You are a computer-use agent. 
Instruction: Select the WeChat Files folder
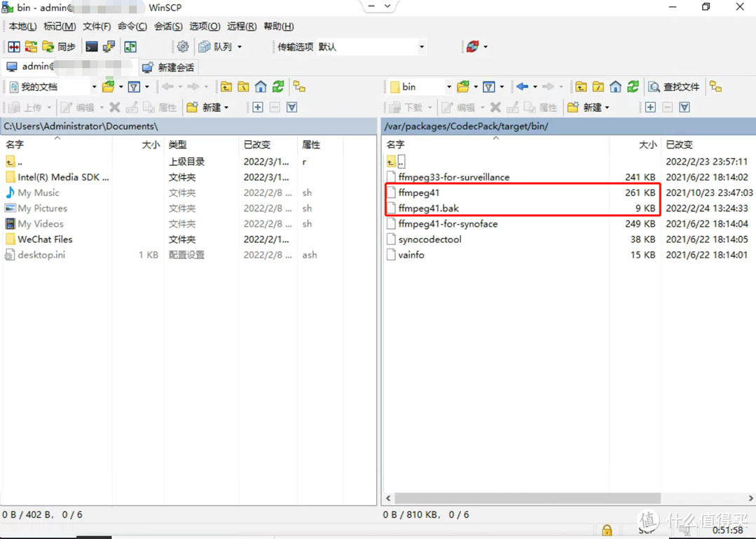pyautogui.click(x=45, y=239)
